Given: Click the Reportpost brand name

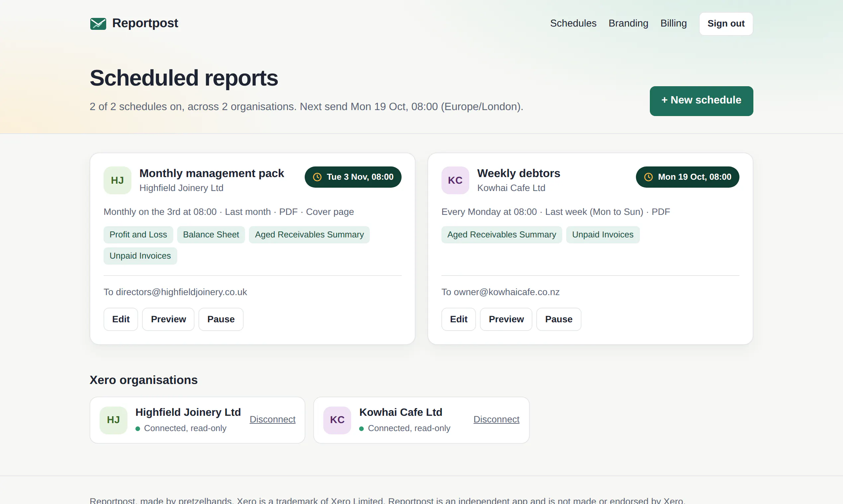Looking at the screenshot, I should pos(145,23).
